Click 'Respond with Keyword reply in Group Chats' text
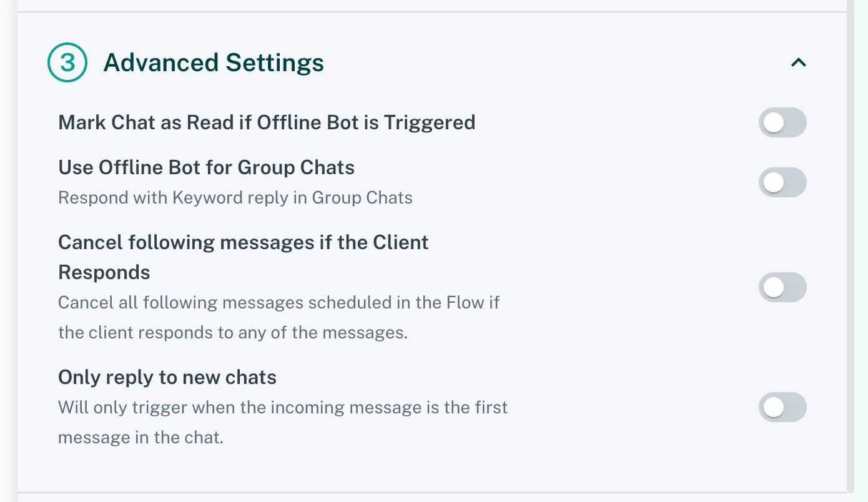 click(x=235, y=198)
